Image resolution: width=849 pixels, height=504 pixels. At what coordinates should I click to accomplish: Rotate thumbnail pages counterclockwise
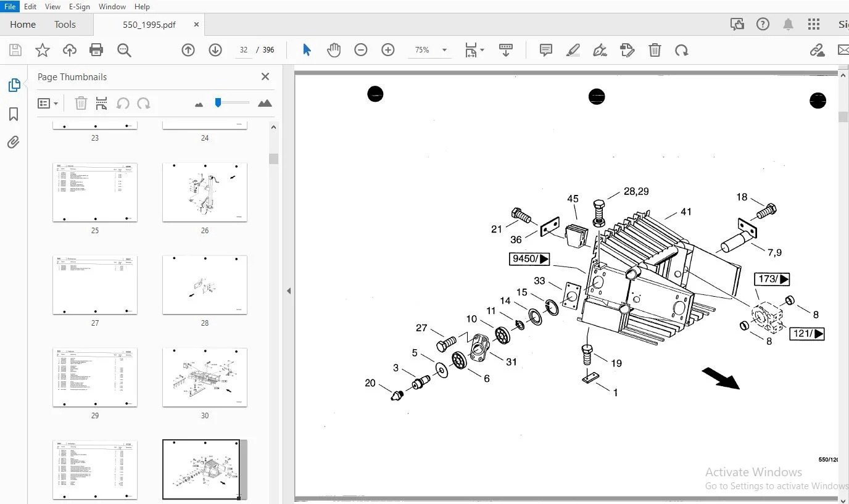click(123, 103)
